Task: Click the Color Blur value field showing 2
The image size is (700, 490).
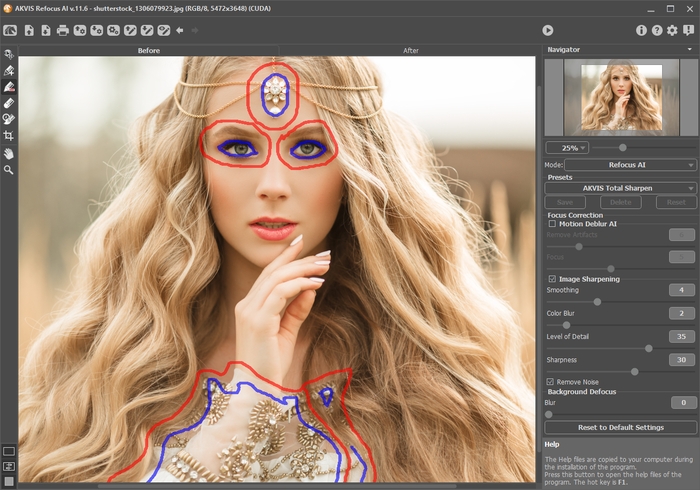Action: pos(682,313)
